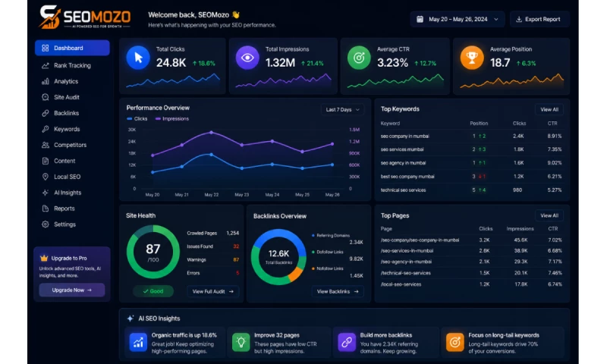The image size is (607, 364).
Task: Navigate to Backlinks in sidebar
Action: click(66, 113)
